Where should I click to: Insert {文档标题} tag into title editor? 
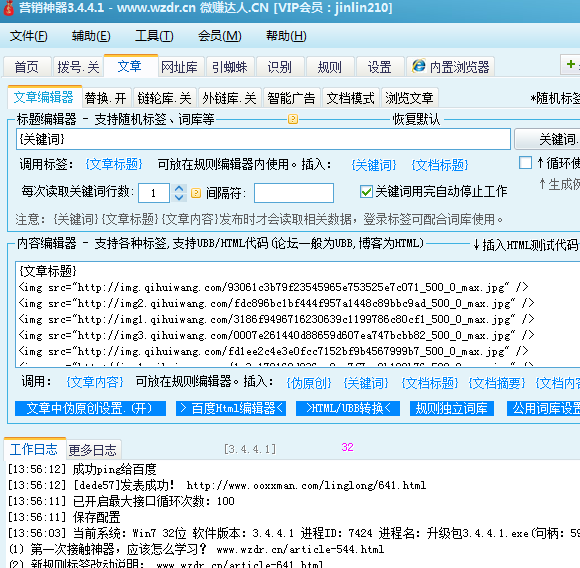pos(440,165)
